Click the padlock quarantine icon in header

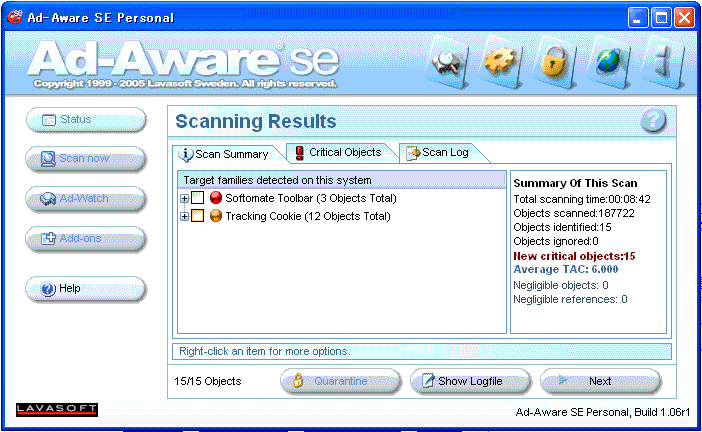(554, 62)
